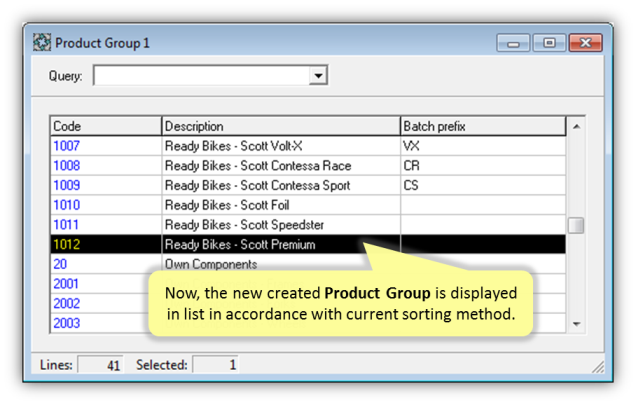Viewport: 636px width, 405px height.
Task: Click the Lines count field showing 41
Action: click(x=100, y=364)
